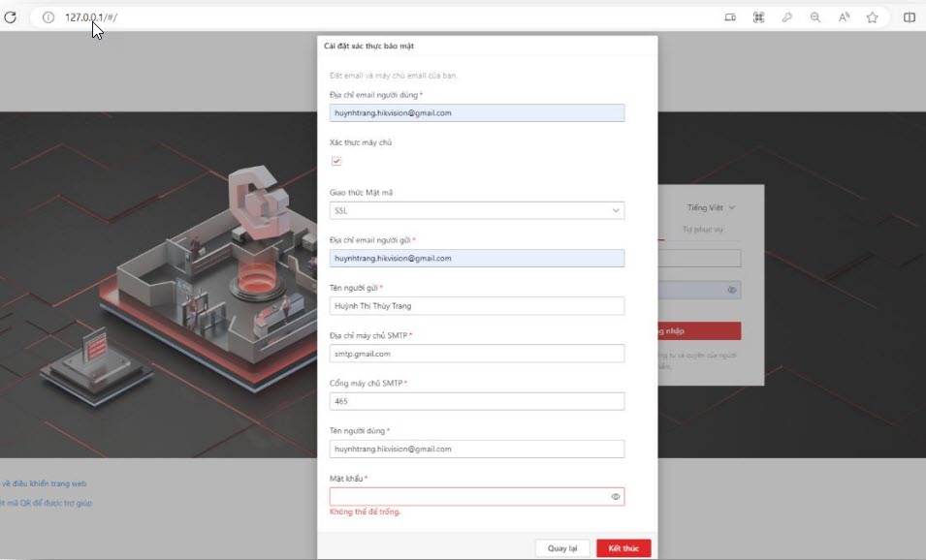
Task: Click the QR code icon in address bar
Action: [759, 17]
